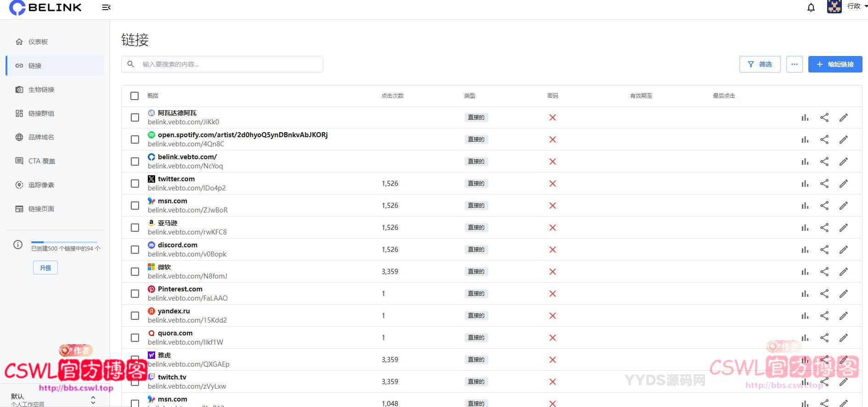
Task: View statistics for the quora.com link
Action: click(805, 338)
